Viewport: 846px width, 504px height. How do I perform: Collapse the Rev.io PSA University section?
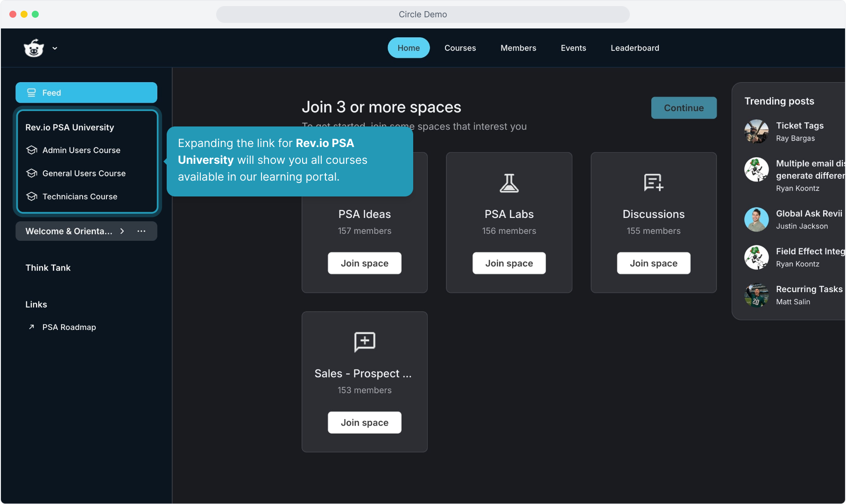pyautogui.click(x=70, y=127)
